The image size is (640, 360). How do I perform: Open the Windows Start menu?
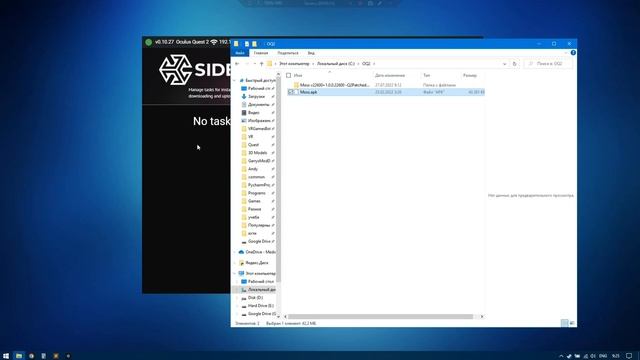[x=6, y=356]
